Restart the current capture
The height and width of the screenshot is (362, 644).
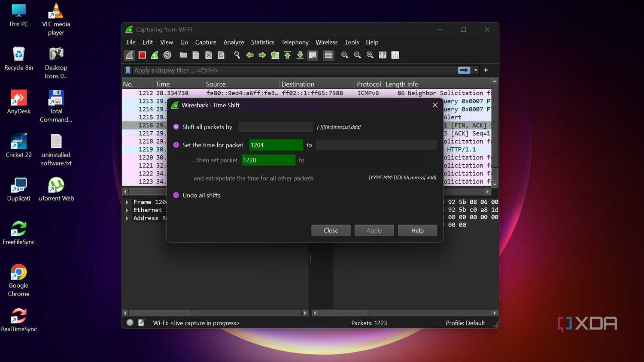coord(155,55)
